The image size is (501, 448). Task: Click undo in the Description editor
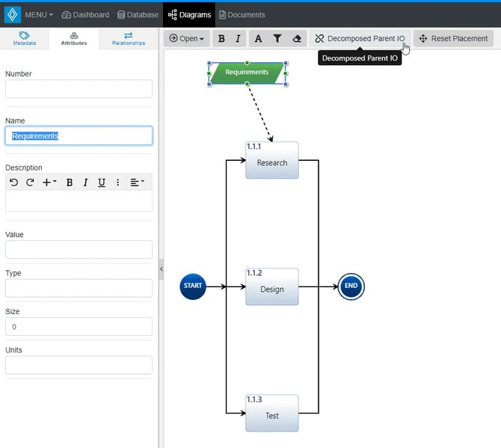click(13, 182)
